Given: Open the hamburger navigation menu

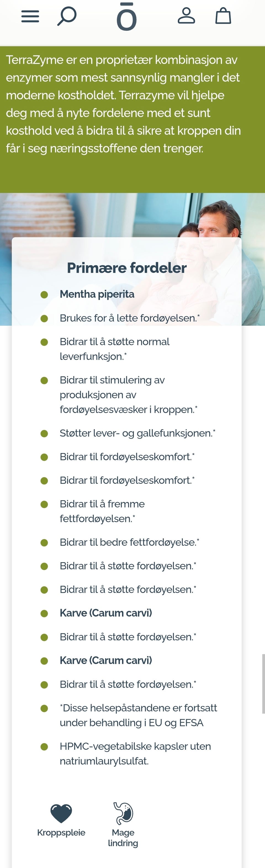Looking at the screenshot, I should 30,16.
